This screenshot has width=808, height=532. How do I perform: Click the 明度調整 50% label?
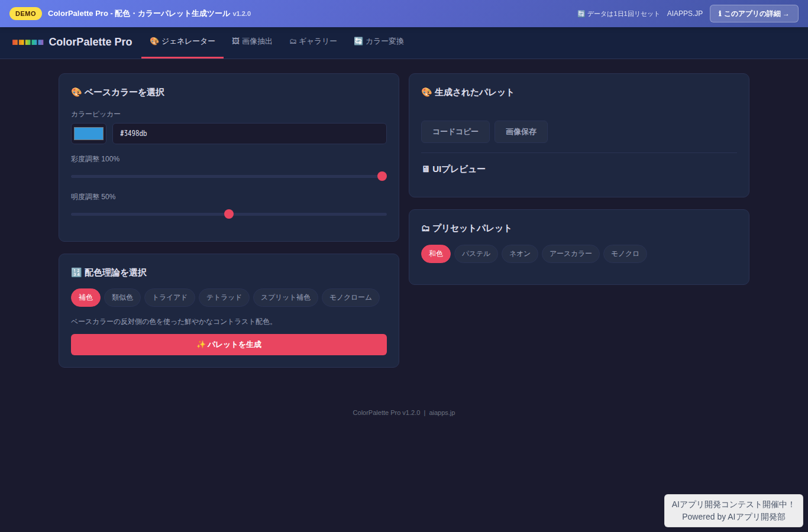click(93, 197)
